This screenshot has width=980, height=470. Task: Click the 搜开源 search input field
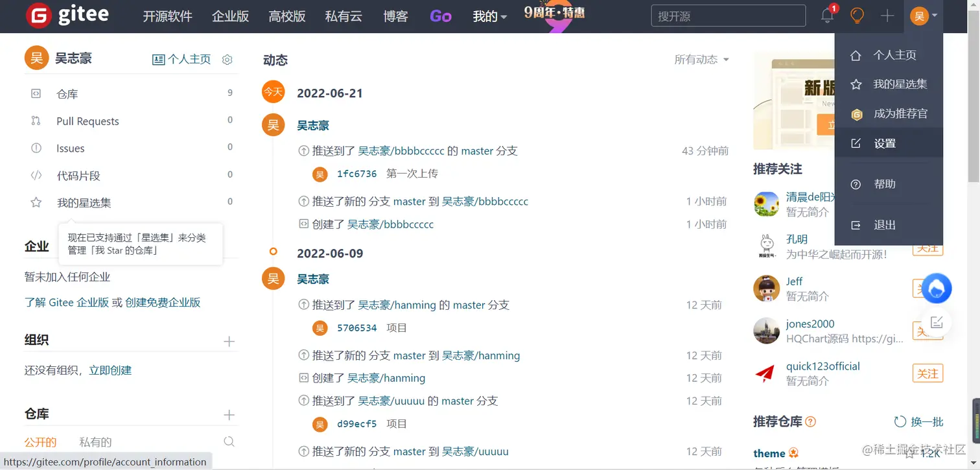coord(727,16)
